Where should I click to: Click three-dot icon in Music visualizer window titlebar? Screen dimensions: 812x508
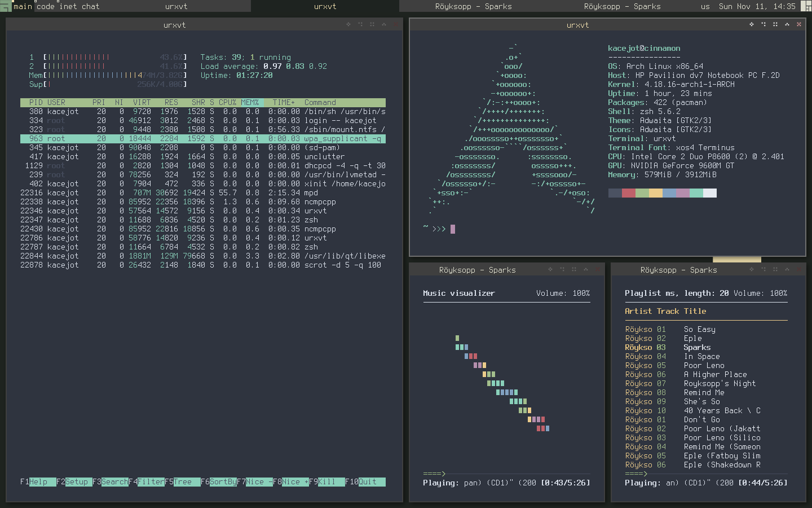coord(562,269)
